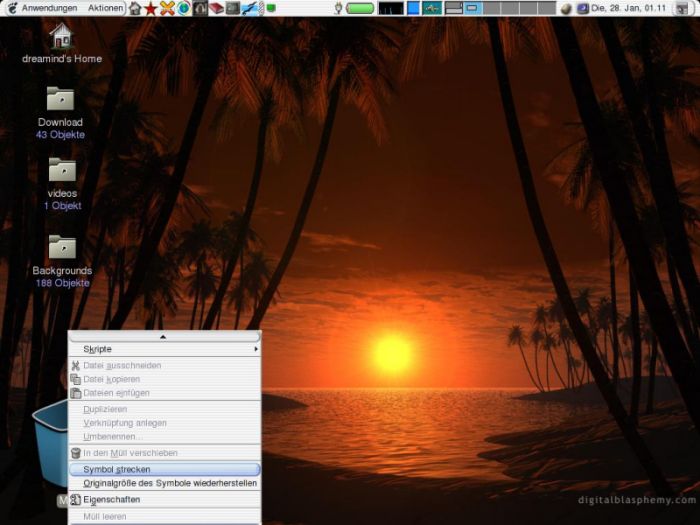This screenshot has width=700, height=525.
Task: Open the Aktionen menu
Action: click(x=105, y=8)
